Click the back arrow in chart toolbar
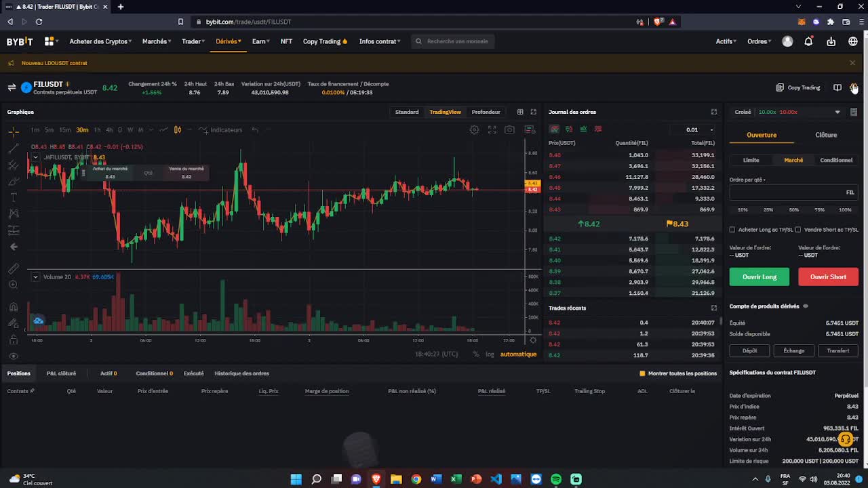This screenshot has height=488, width=868. pos(14,247)
